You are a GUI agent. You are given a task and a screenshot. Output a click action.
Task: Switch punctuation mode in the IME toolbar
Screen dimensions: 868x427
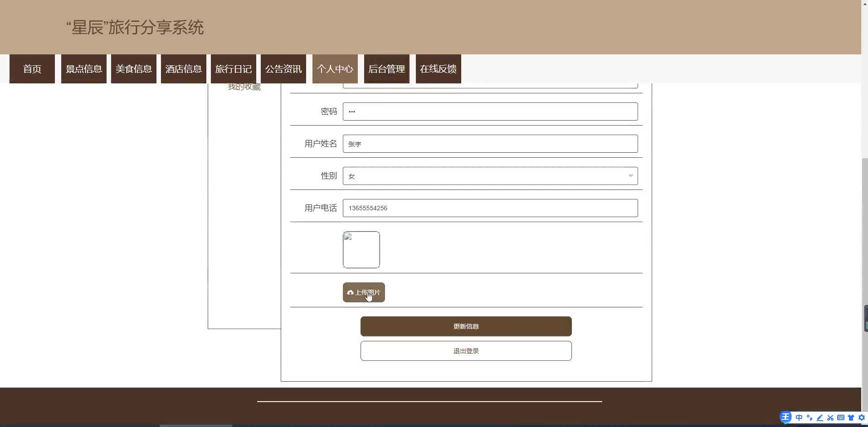pyautogui.click(x=809, y=417)
